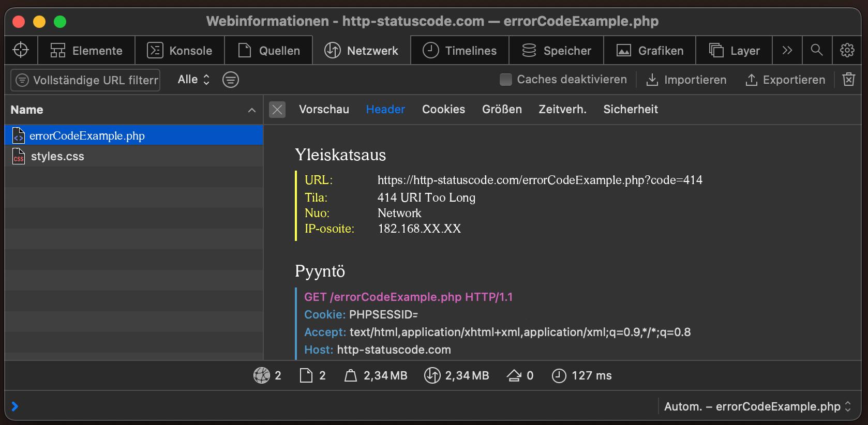Viewport: 868px width, 425px height.
Task: Click the redirects count icon
Action: point(514,376)
